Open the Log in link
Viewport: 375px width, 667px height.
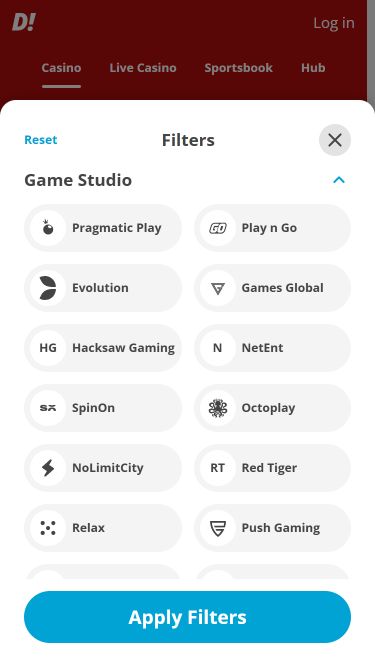coord(334,23)
